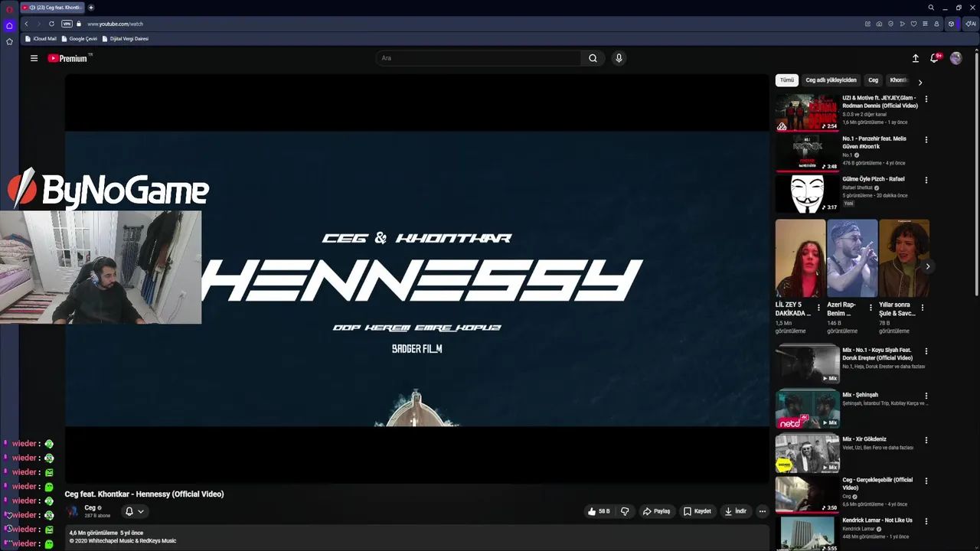Open browser tab search magnifier in title bar
This screenshot has height=551, width=980.
point(931,8)
